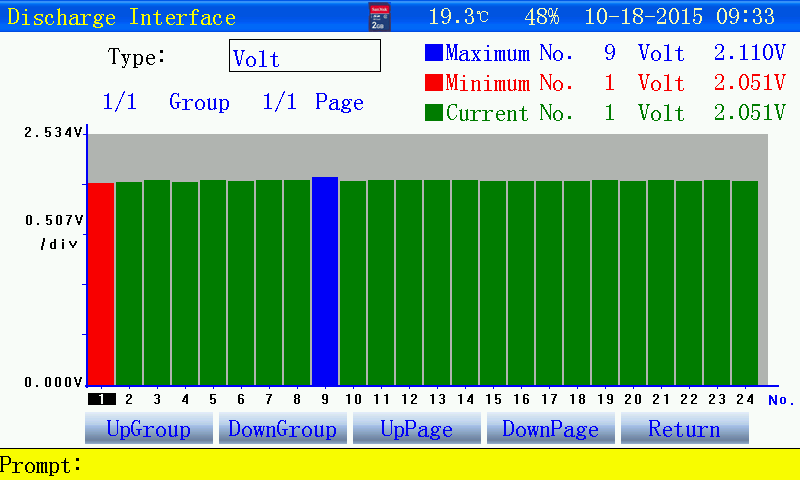Image resolution: width=800 pixels, height=480 pixels.
Task: Click the Maximum No. label
Action: point(509,53)
